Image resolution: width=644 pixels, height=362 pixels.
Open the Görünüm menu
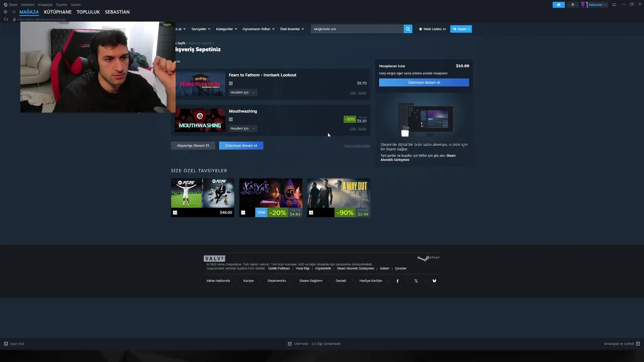pyautogui.click(x=28, y=5)
